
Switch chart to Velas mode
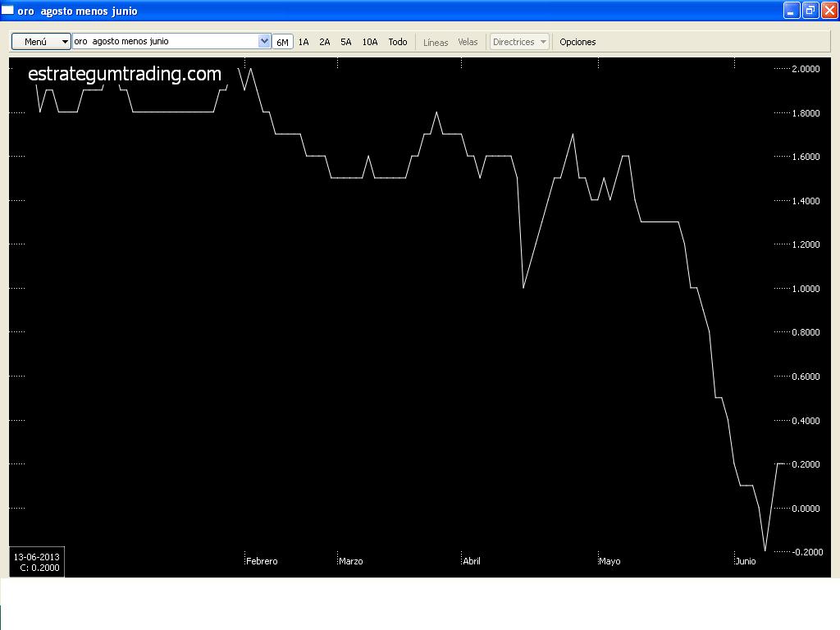click(468, 42)
